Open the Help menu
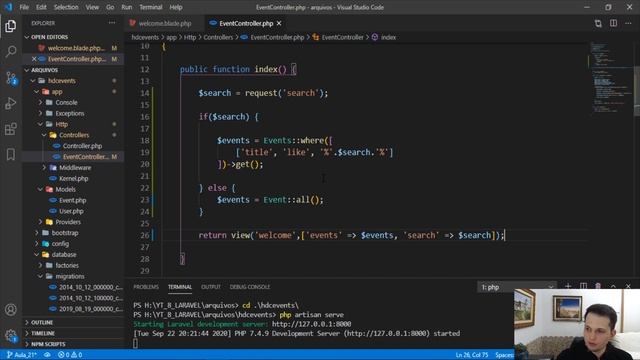640x360 pixels. pos(176,7)
